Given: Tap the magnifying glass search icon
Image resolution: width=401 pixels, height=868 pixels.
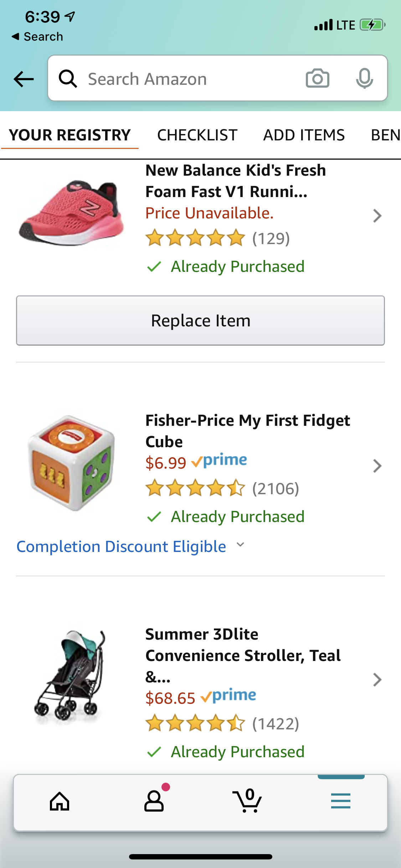Looking at the screenshot, I should (68, 79).
